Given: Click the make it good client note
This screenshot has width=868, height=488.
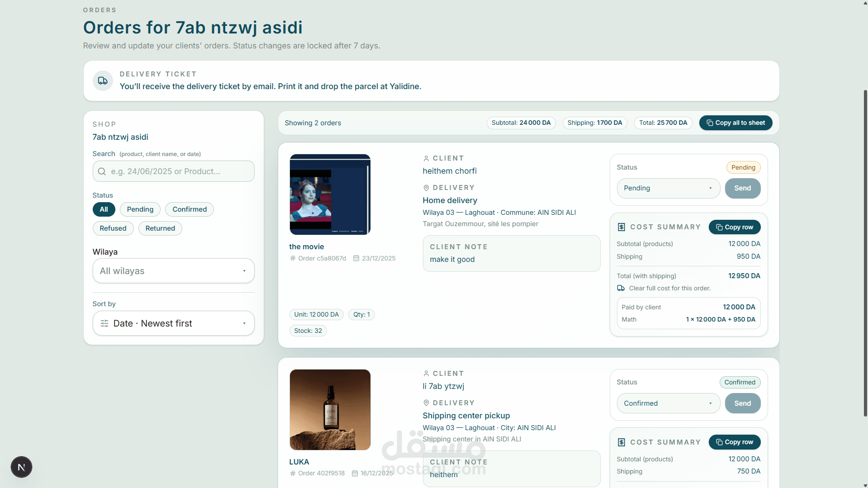Looking at the screenshot, I should [x=452, y=259].
